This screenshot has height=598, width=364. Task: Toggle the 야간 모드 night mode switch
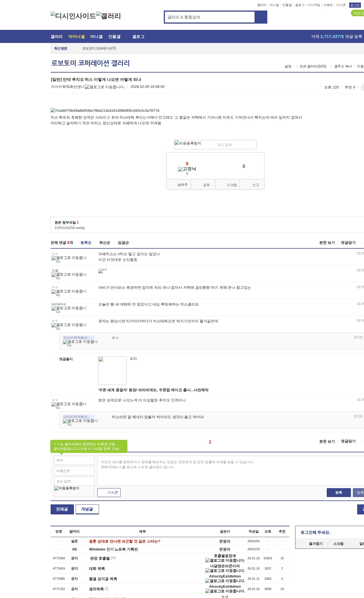click(358, 13)
